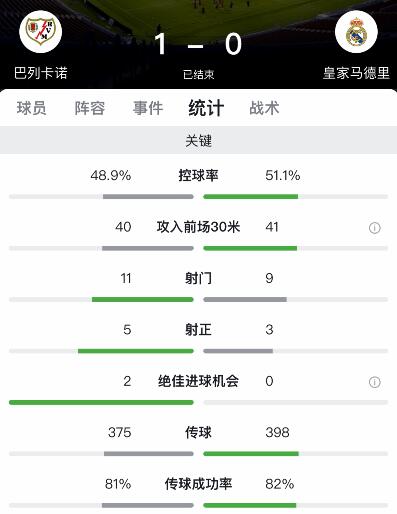Screen dimensions: 397x514
Task: Show info for 绝佳进球机会 stat
Action: [374, 382]
